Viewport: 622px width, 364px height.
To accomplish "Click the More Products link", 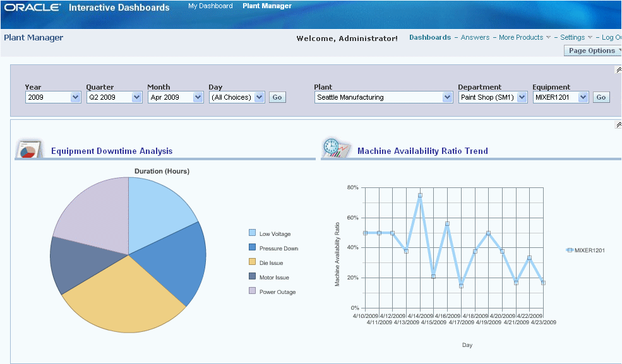I will (x=521, y=37).
